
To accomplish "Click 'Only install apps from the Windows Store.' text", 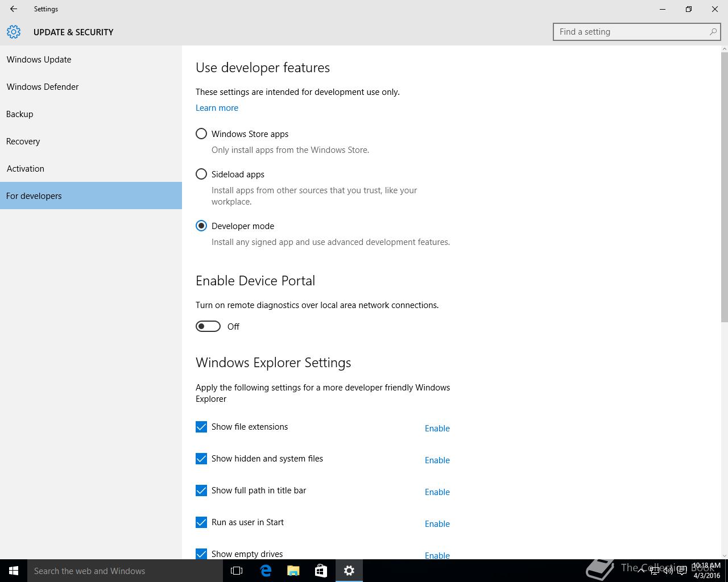I will 290,150.
